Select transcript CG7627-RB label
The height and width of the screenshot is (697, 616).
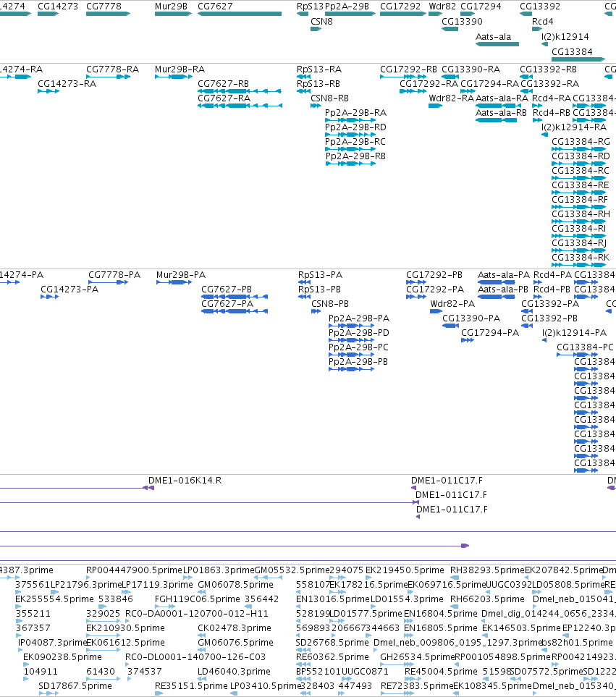[x=223, y=84]
